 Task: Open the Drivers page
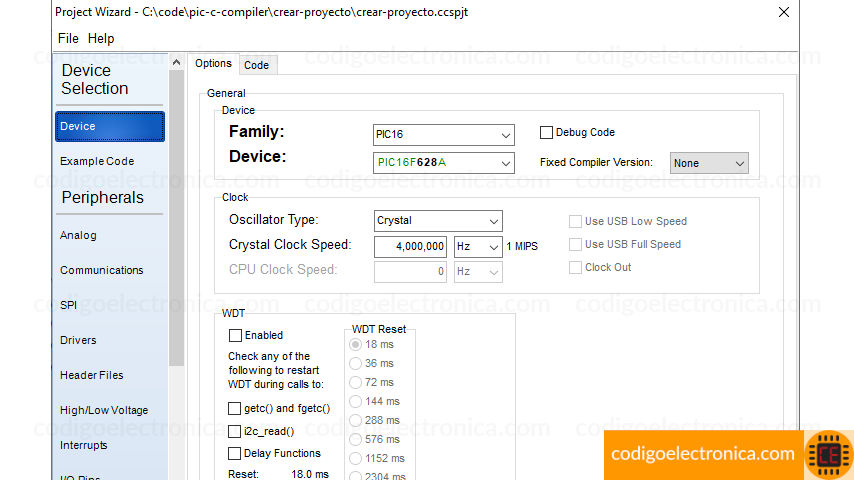pyautogui.click(x=78, y=340)
